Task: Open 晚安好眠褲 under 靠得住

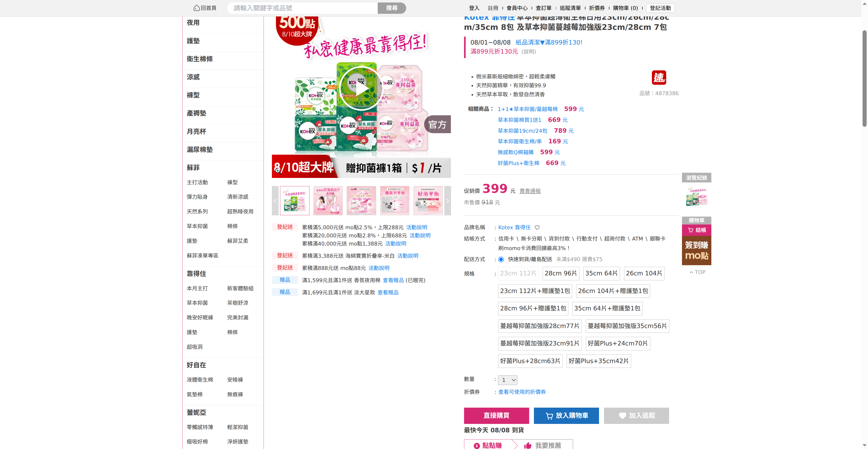Action: click(x=200, y=318)
